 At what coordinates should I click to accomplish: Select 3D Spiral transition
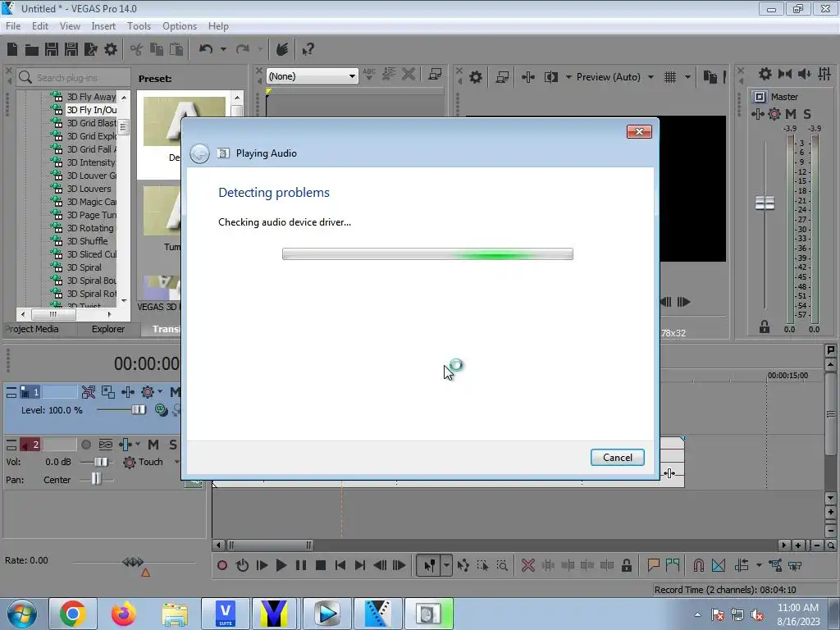[84, 267]
